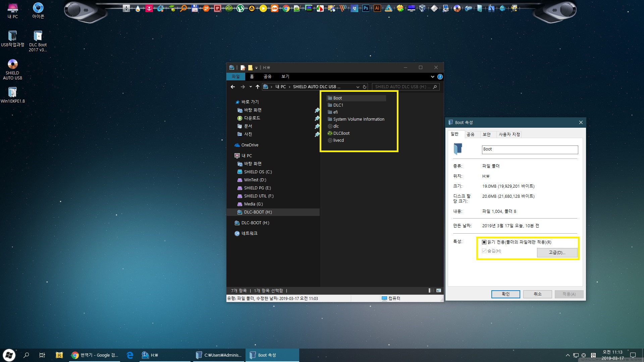
Task: Click the folder name field containing Boot
Action: [530, 149]
